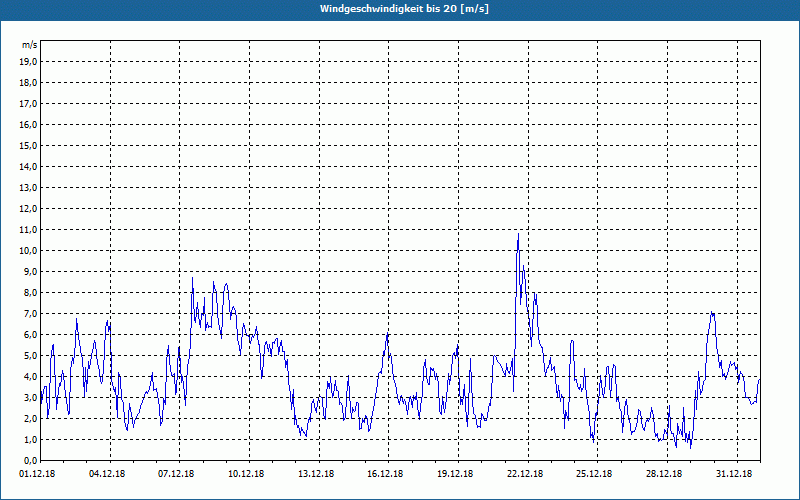Click the '04.12.18' date label

pyautogui.click(x=107, y=474)
